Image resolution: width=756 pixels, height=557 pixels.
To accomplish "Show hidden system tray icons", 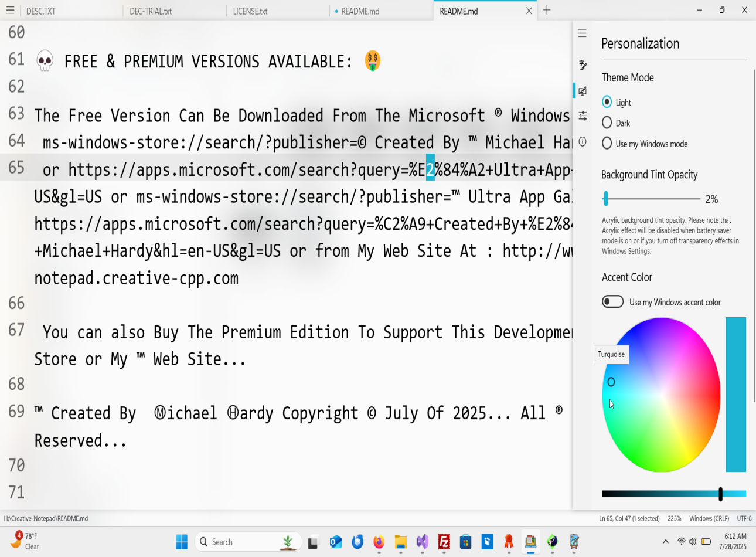I will pos(665,542).
